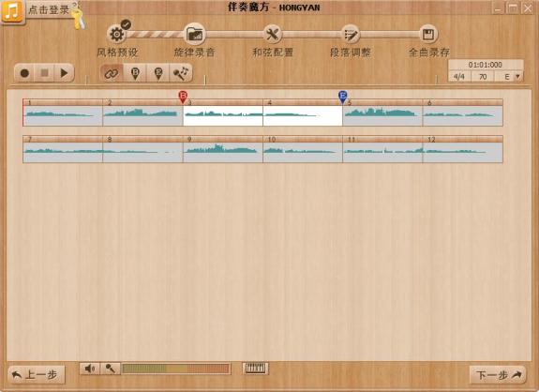Set the end marker E button
The height and width of the screenshot is (392, 539).
pos(158,73)
